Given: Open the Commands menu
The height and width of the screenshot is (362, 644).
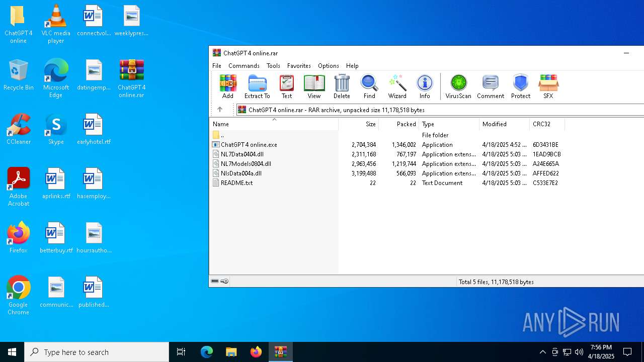Looking at the screenshot, I should click(244, 66).
